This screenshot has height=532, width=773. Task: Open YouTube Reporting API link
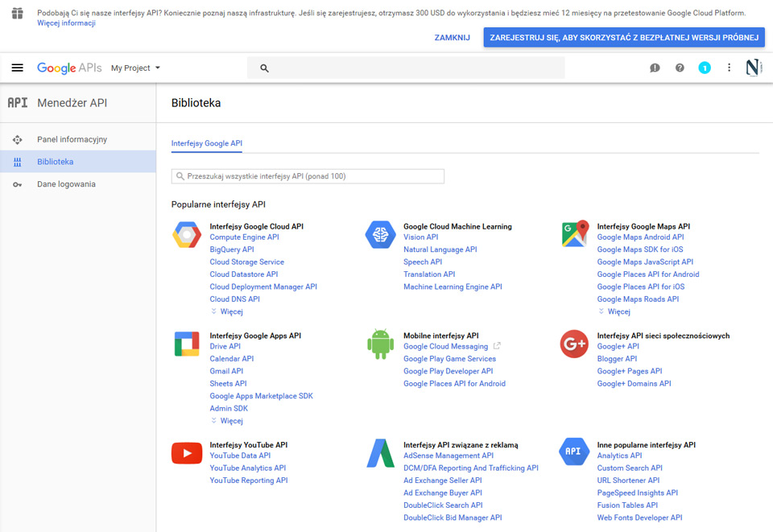pos(249,480)
